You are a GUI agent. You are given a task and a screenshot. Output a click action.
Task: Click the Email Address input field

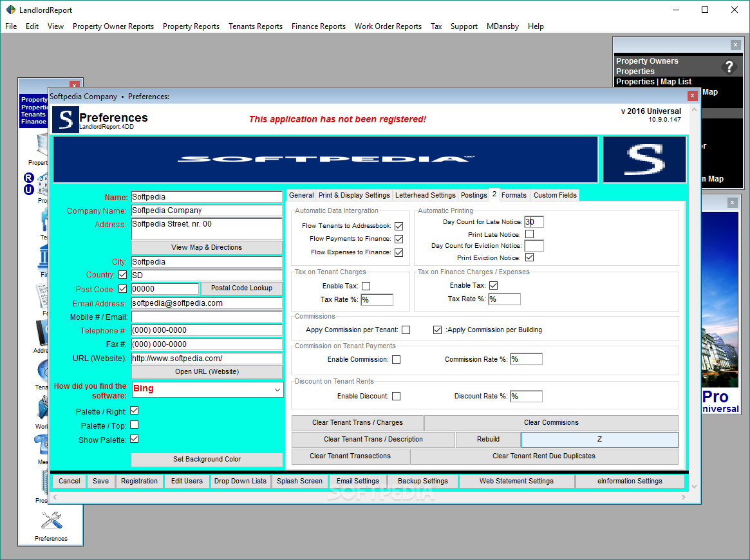pyautogui.click(x=207, y=303)
